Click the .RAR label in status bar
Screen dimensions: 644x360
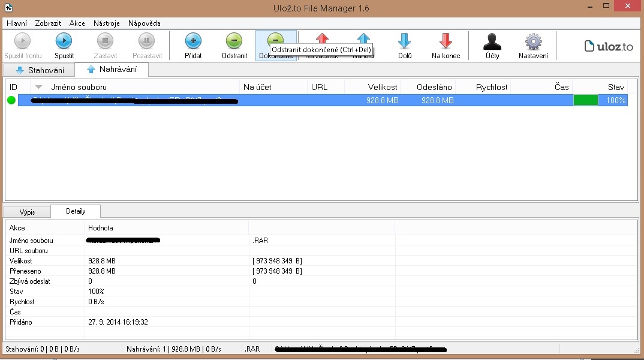252,349
